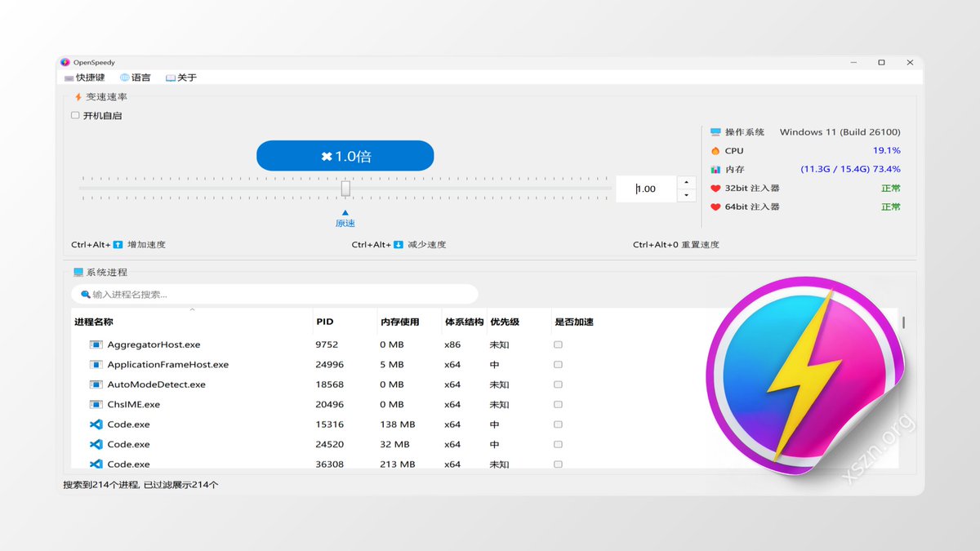Click the speed slider handle at center

tap(345, 188)
